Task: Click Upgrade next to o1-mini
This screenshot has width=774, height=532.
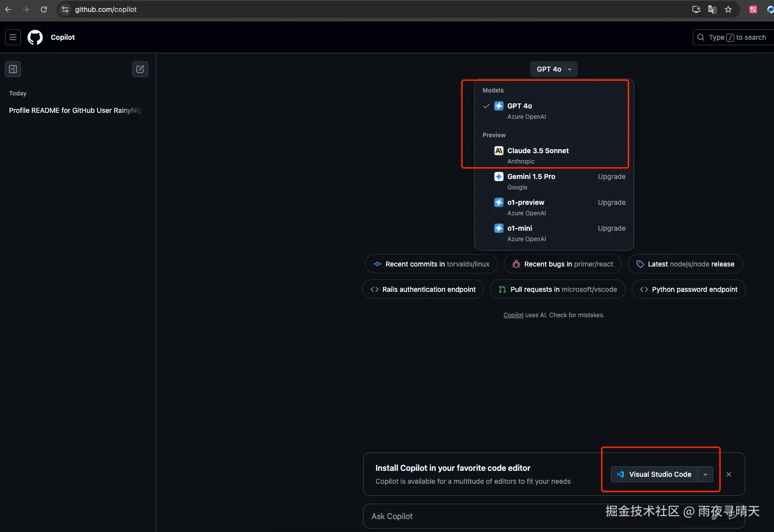Action: coord(611,228)
